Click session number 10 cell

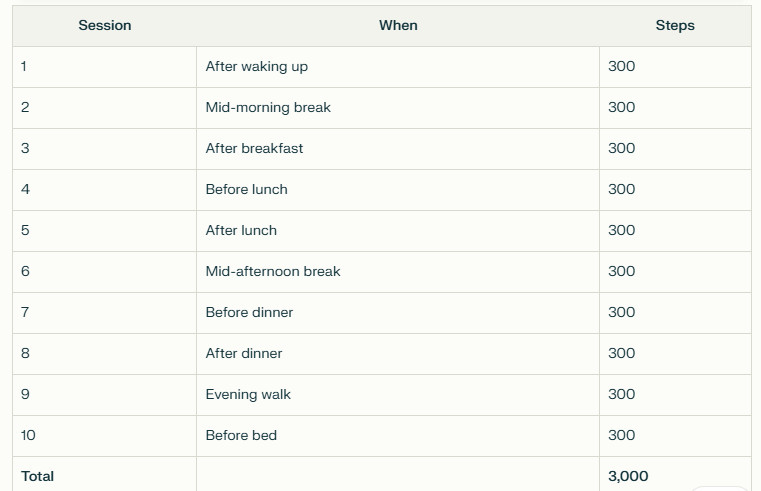pos(104,436)
